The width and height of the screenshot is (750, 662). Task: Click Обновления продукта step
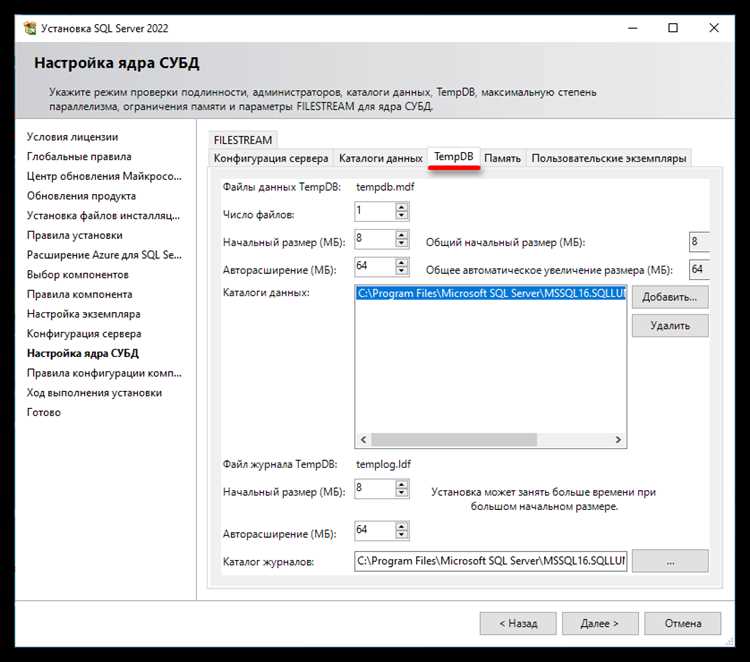tap(81, 196)
